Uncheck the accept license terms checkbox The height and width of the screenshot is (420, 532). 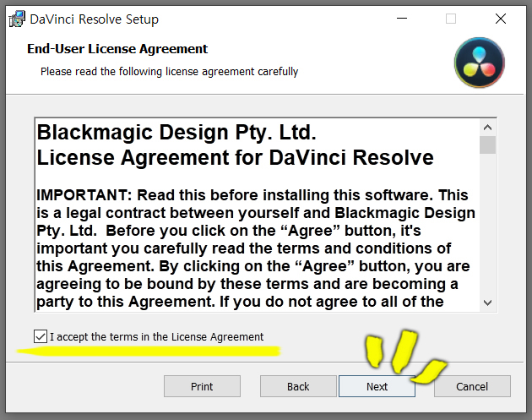pyautogui.click(x=41, y=336)
